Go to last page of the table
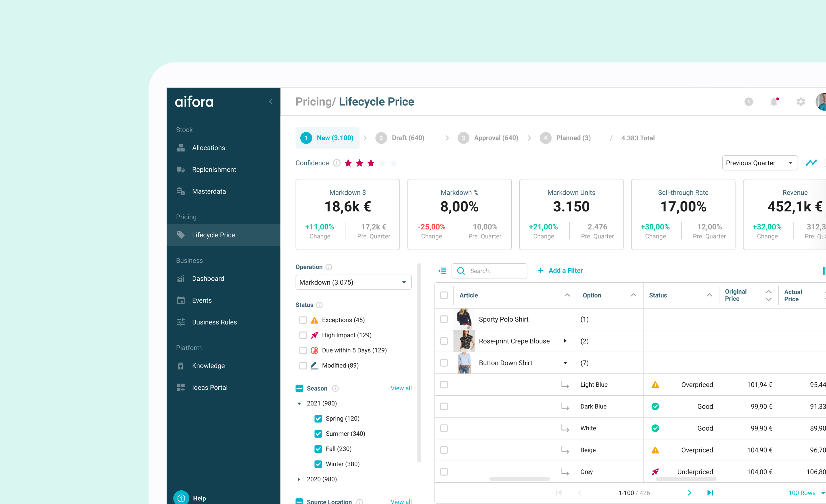Viewport: 826px width, 504px height. (x=710, y=493)
